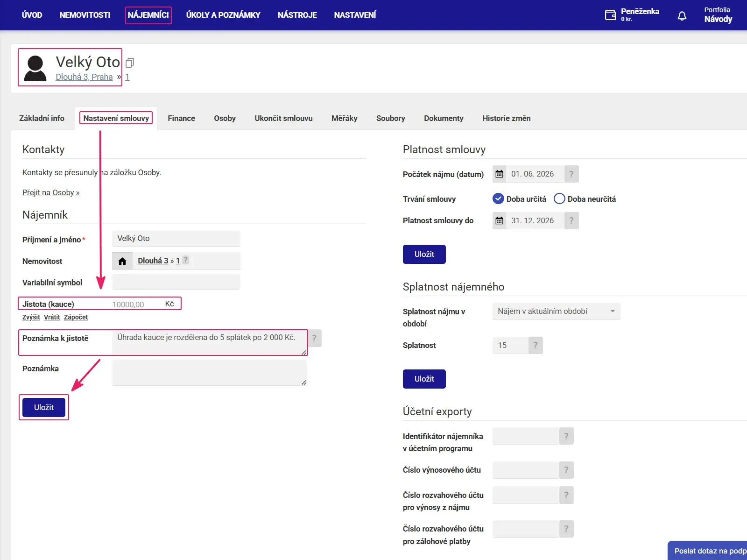Screen dimensions: 747x560
Task: Click rozvahový účet pro zálohové platby field
Action: pyautogui.click(x=526, y=529)
